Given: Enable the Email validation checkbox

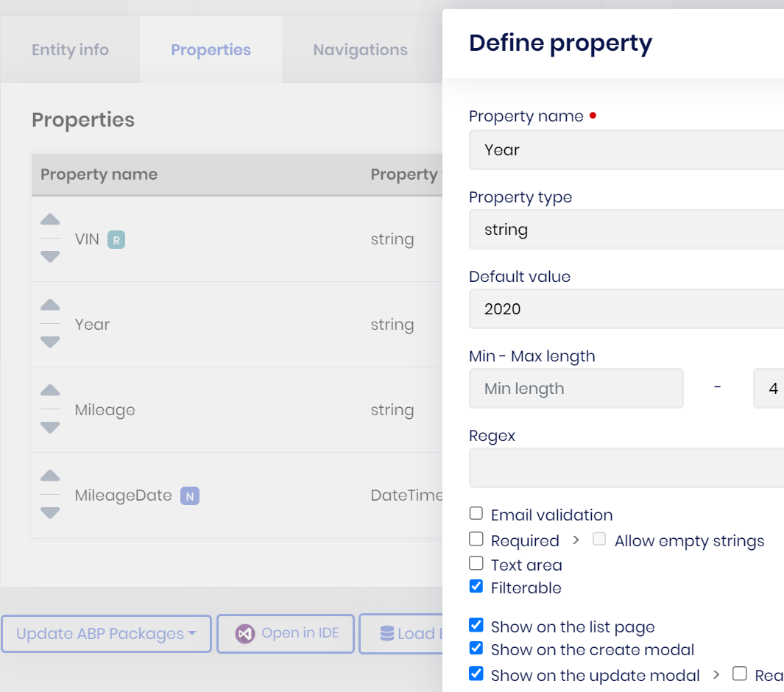Looking at the screenshot, I should tap(476, 514).
